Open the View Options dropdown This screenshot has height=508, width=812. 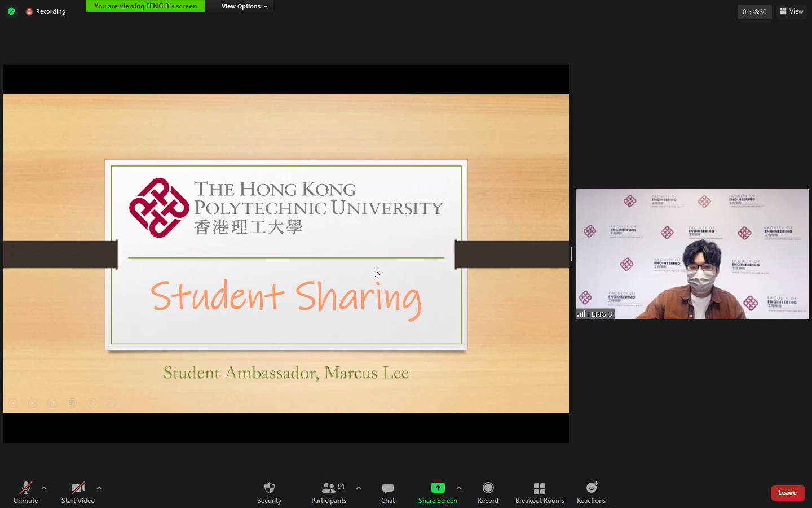click(244, 6)
